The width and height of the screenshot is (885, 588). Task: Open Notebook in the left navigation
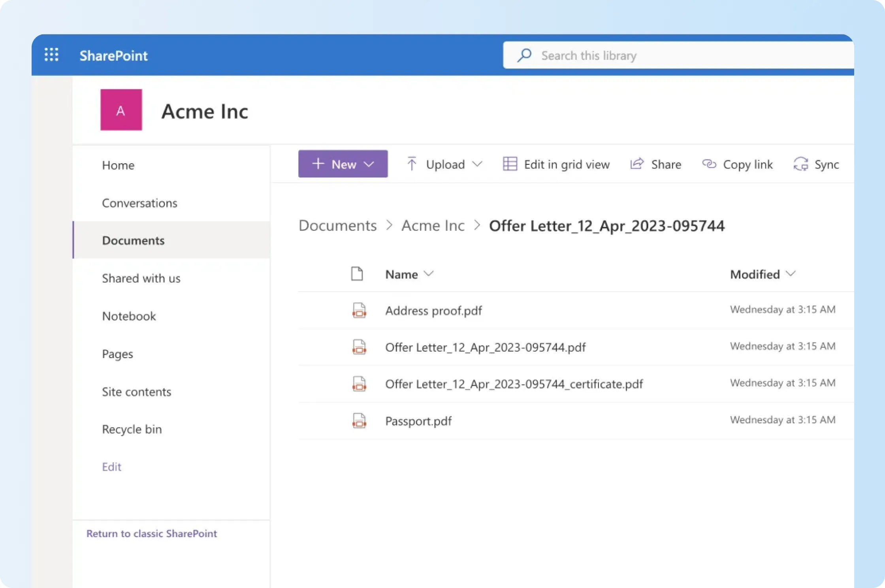coord(129,316)
